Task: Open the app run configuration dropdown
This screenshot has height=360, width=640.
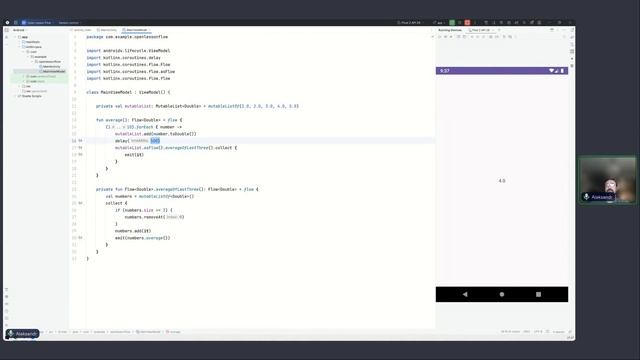Action: click(x=440, y=22)
